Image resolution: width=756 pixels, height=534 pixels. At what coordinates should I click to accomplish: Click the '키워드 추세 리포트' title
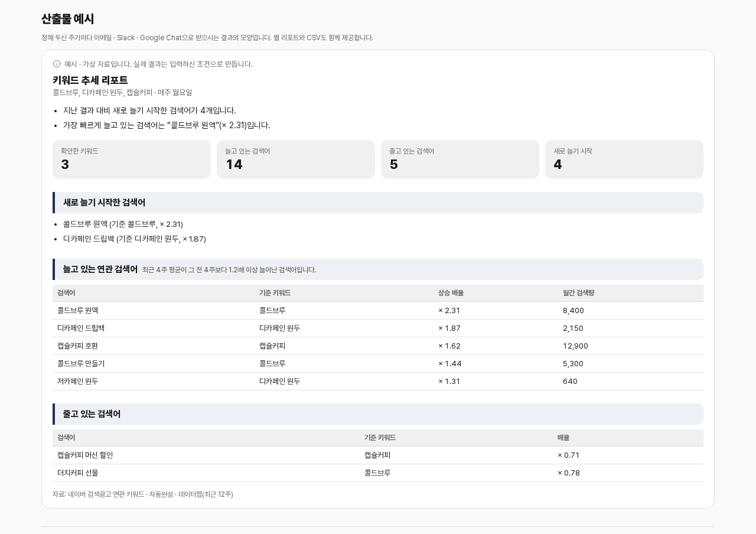90,80
